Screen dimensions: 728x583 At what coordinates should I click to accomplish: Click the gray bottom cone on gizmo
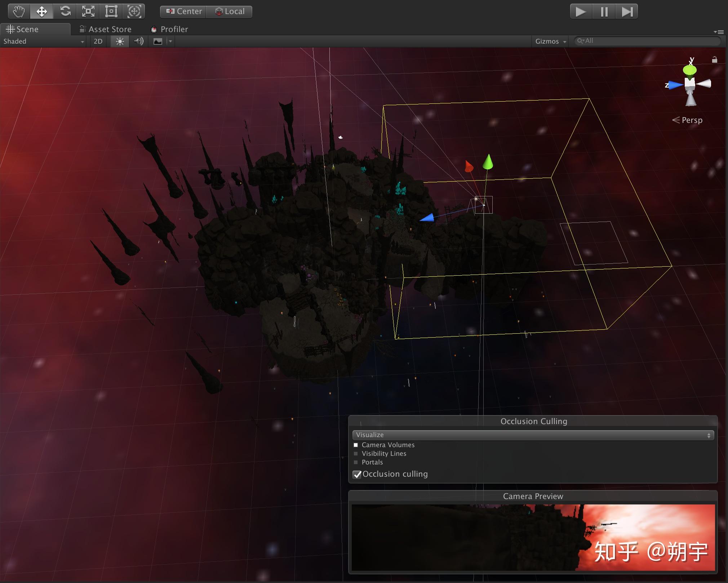pyautogui.click(x=691, y=99)
